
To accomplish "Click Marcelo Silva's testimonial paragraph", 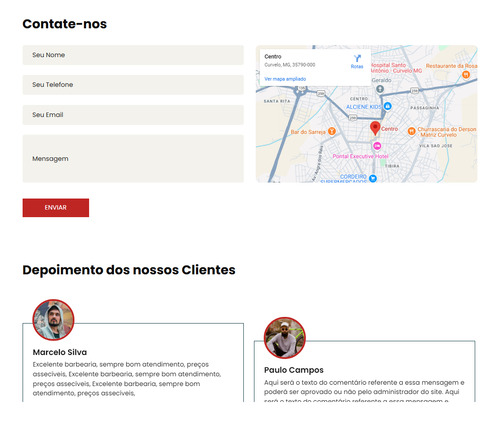I will coord(127,379).
